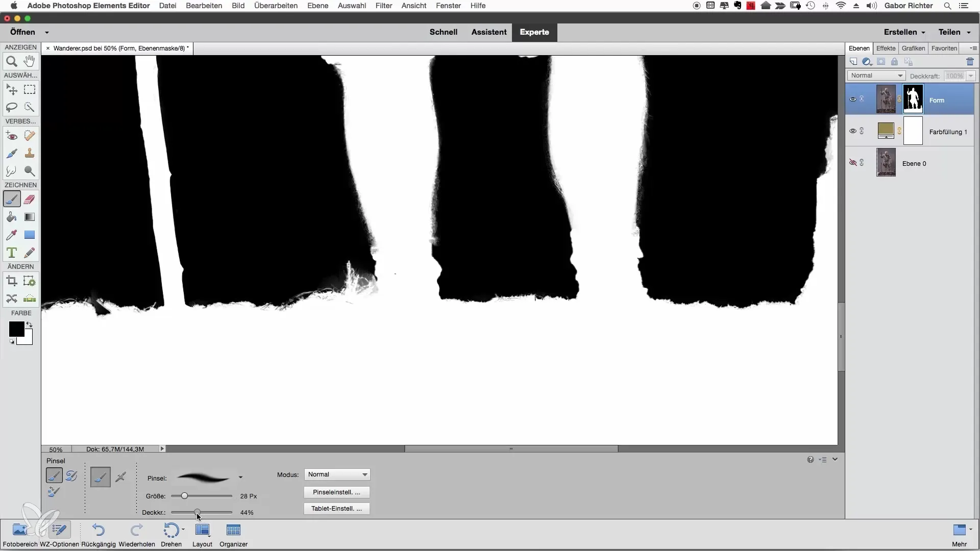
Task: Toggle lock all pixels for layer
Action: 894,62
